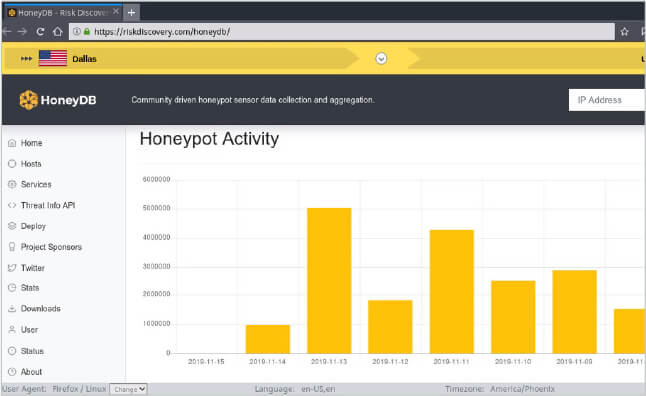Click the Home icon in the sidebar
The width and height of the screenshot is (646, 396).
point(12,143)
